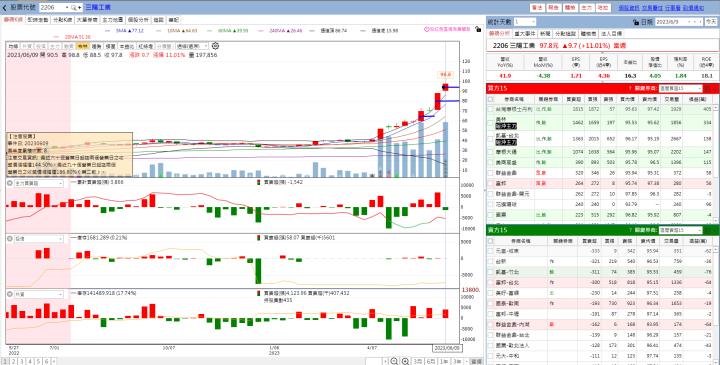The image size is (720, 365).
Task: Open chart settings gear icon
Action: point(215,46)
